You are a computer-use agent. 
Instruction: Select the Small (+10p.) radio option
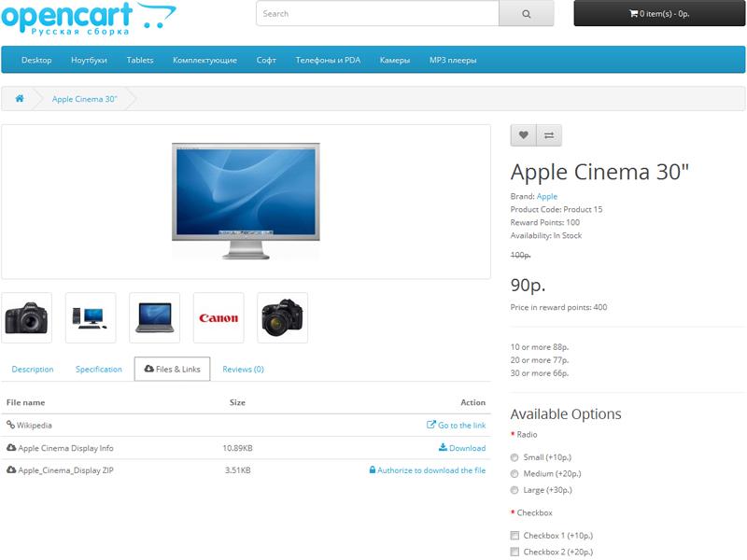click(514, 457)
